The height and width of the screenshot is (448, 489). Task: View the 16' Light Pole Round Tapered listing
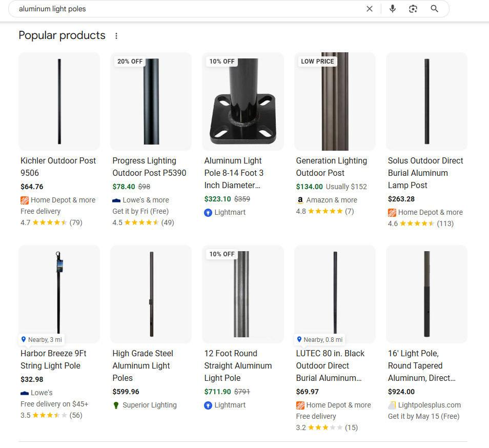tap(421, 365)
